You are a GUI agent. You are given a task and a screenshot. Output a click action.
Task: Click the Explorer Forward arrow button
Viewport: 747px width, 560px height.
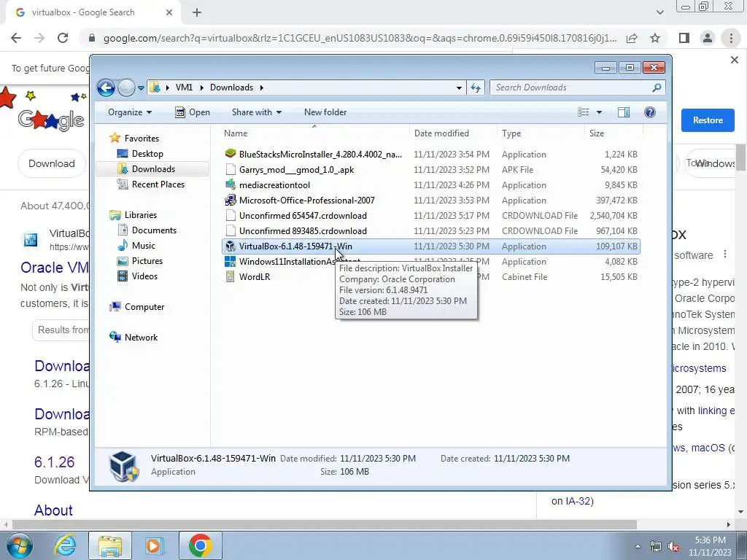point(126,87)
